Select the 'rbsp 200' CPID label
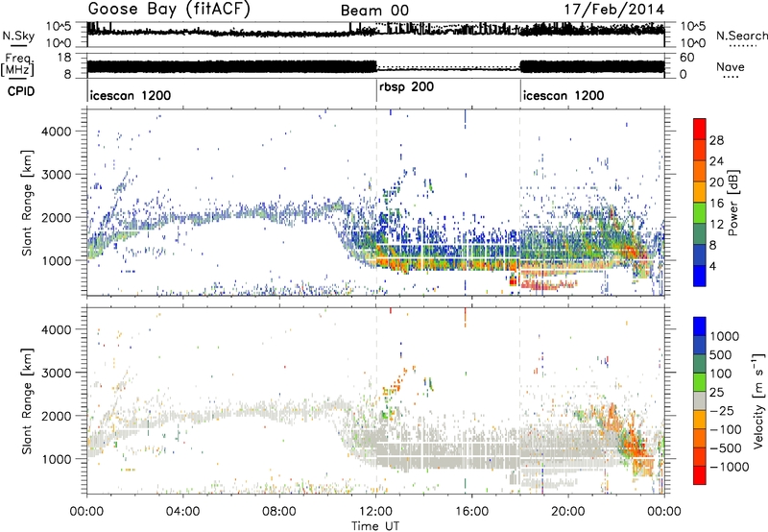Screen dimensions: 768x532 pos(406,87)
